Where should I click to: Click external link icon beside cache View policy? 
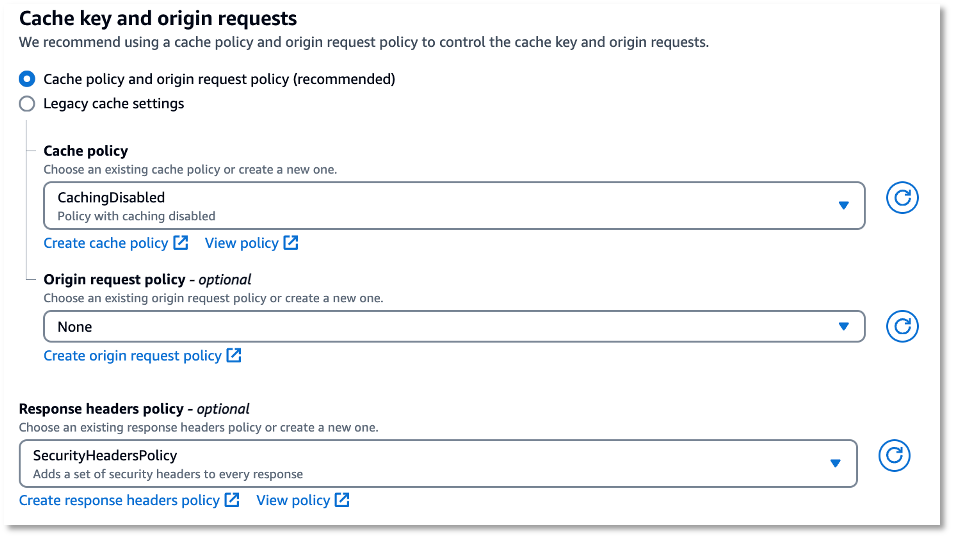[291, 242]
